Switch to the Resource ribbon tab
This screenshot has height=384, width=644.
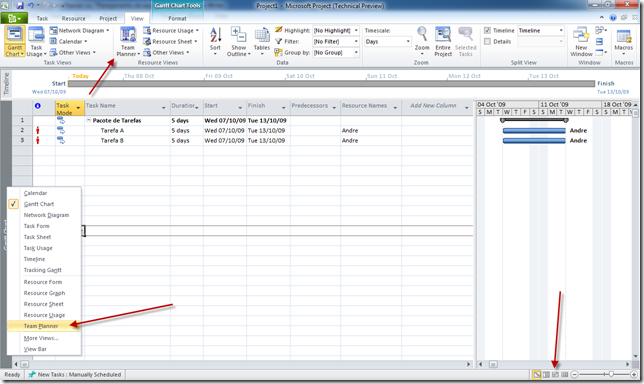coord(74,18)
